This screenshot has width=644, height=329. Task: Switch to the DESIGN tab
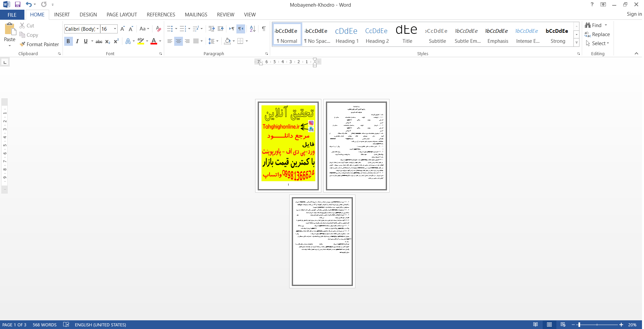(88, 15)
